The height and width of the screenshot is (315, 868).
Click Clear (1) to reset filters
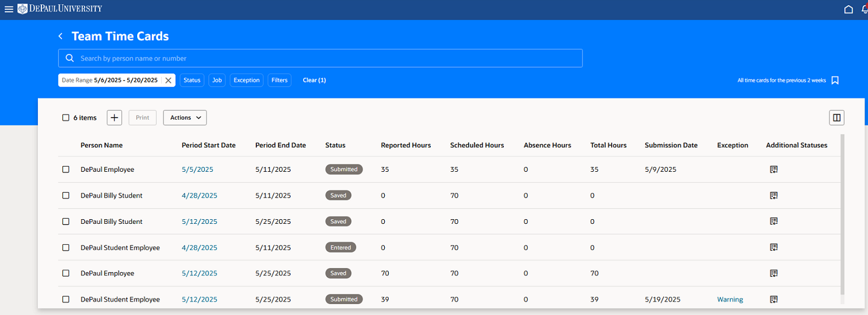coord(314,80)
